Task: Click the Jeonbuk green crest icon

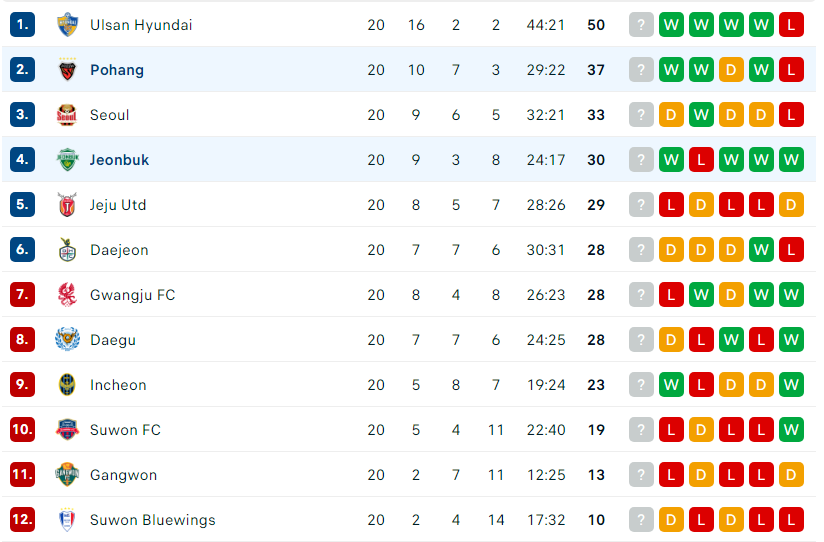Action: (67, 160)
